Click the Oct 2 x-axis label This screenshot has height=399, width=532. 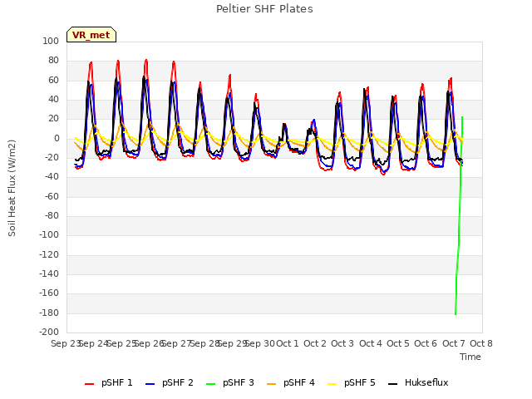point(315,343)
